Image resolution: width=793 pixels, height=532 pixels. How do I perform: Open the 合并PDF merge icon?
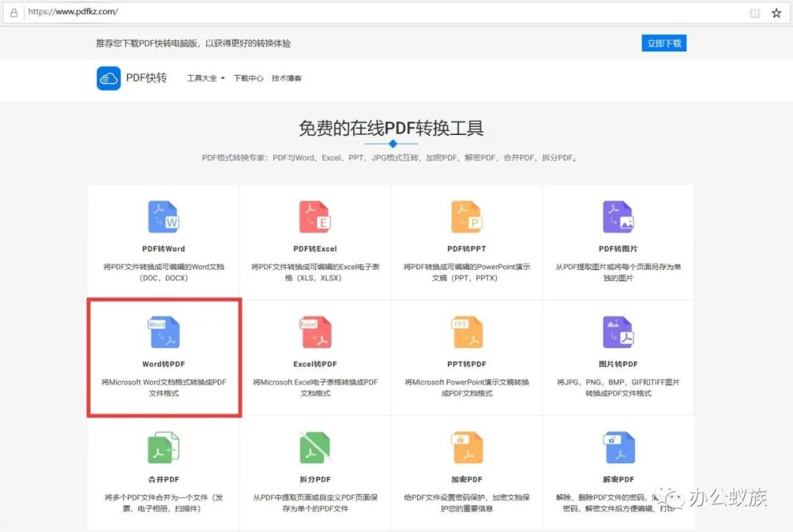pyautogui.click(x=164, y=447)
